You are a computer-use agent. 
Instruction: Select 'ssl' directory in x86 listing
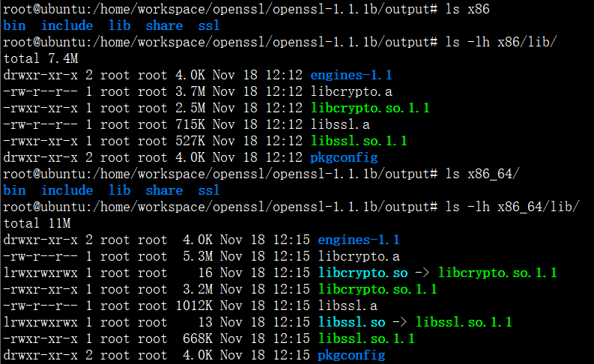pos(209,25)
